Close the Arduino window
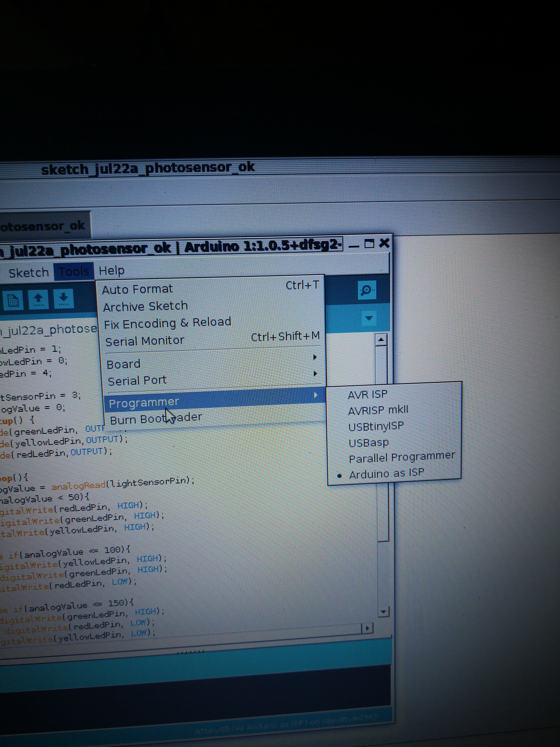The width and height of the screenshot is (560, 747). [384, 243]
